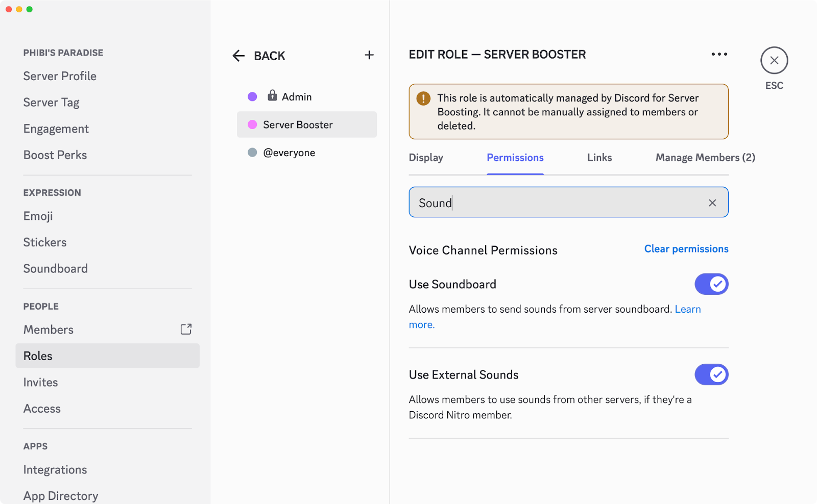This screenshot has height=504, width=817.
Task: Close settings with the ESC X button
Action: tap(774, 60)
